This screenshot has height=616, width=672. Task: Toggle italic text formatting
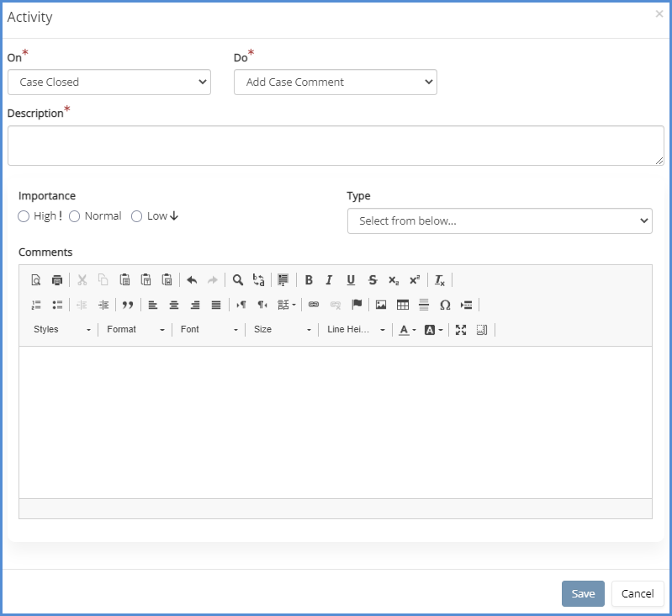click(x=330, y=280)
